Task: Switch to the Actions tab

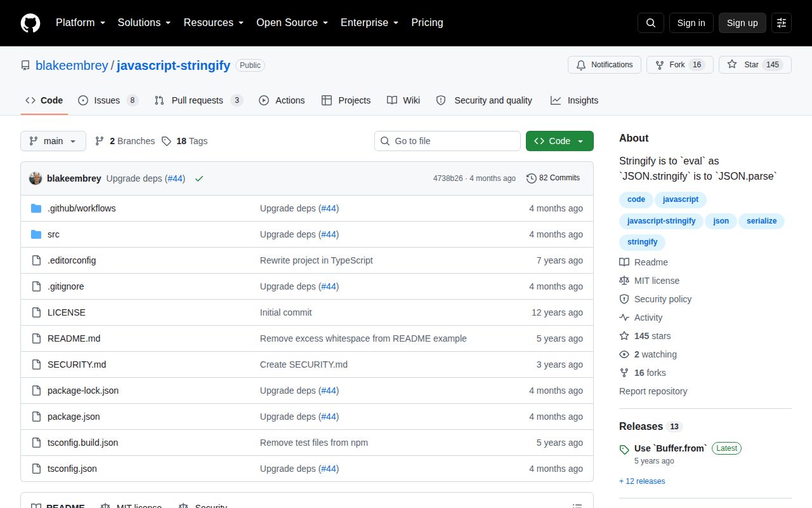Action: click(282, 100)
